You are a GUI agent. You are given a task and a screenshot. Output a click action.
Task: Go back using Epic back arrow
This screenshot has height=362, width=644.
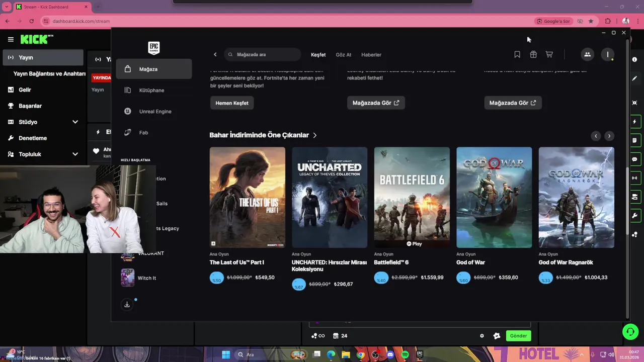[x=215, y=54]
